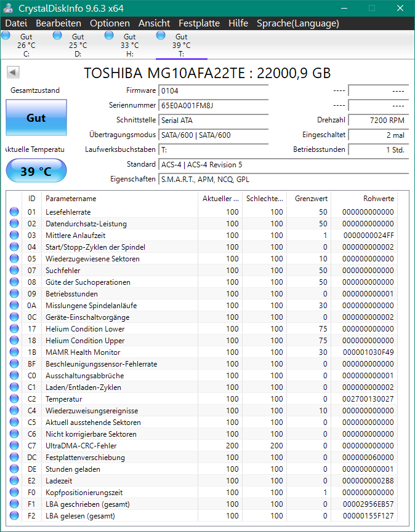Click raw value 002700130027
Image resolution: width=415 pixels, height=532 pixels.
coord(368,399)
